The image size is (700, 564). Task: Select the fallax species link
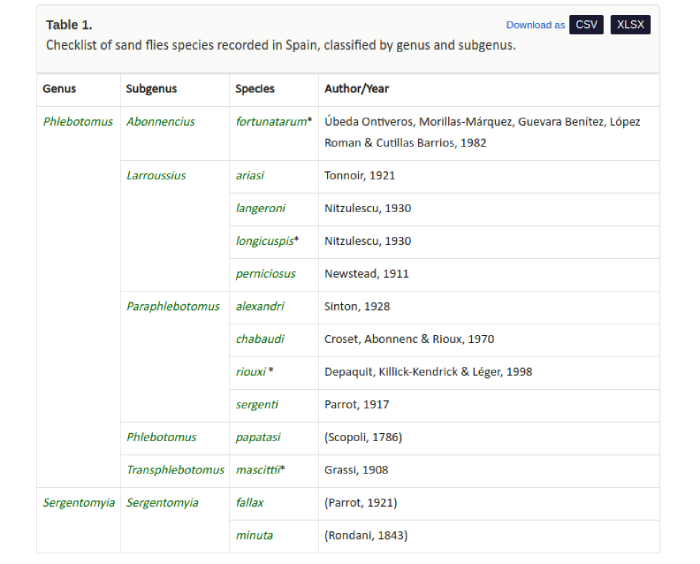tap(249, 503)
